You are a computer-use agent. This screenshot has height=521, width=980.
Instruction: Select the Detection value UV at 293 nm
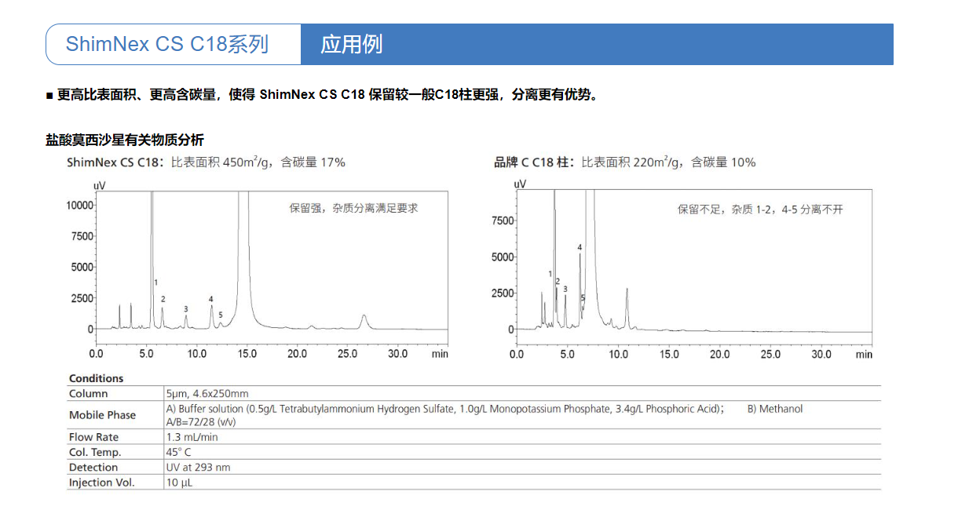[x=198, y=468]
